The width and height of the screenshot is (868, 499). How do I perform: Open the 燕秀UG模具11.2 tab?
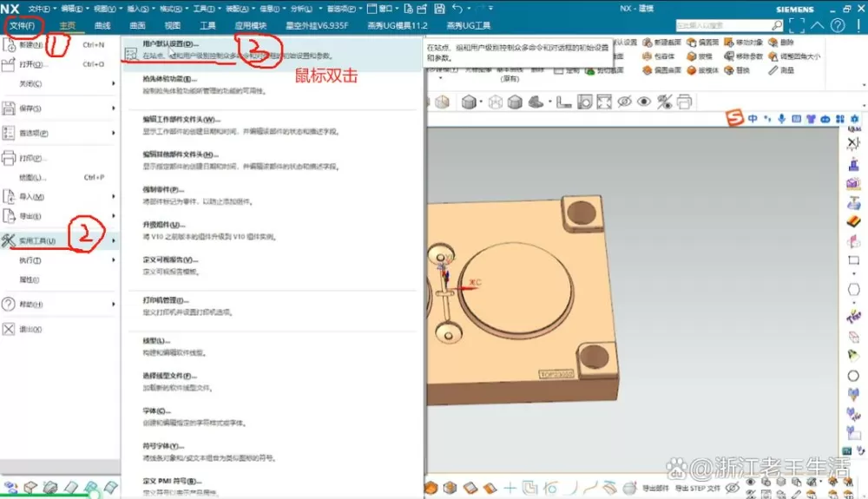tap(398, 25)
